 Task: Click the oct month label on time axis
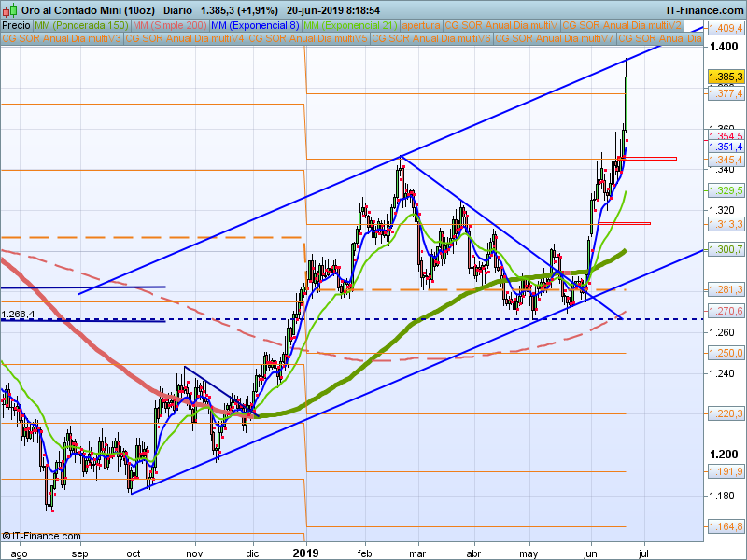[x=134, y=553]
